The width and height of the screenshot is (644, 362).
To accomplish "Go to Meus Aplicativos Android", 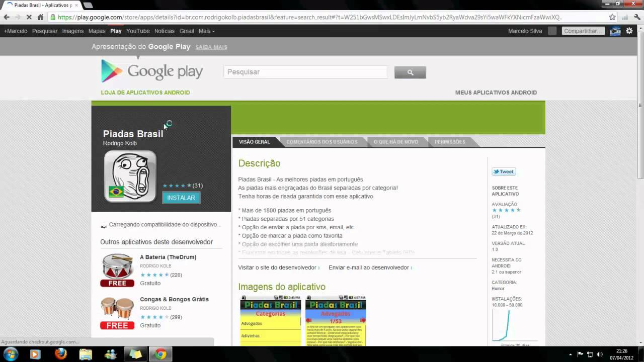I will click(496, 93).
